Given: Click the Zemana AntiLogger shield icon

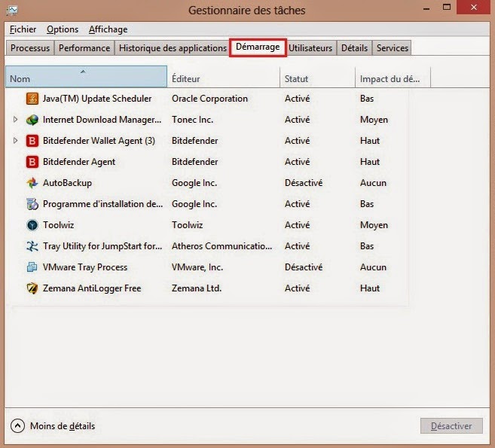Looking at the screenshot, I should pos(32,288).
